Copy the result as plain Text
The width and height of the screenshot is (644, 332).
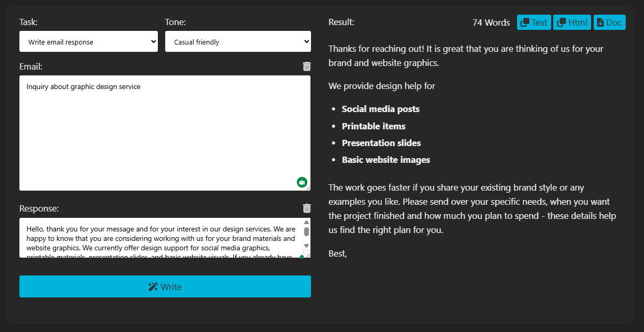[534, 22]
